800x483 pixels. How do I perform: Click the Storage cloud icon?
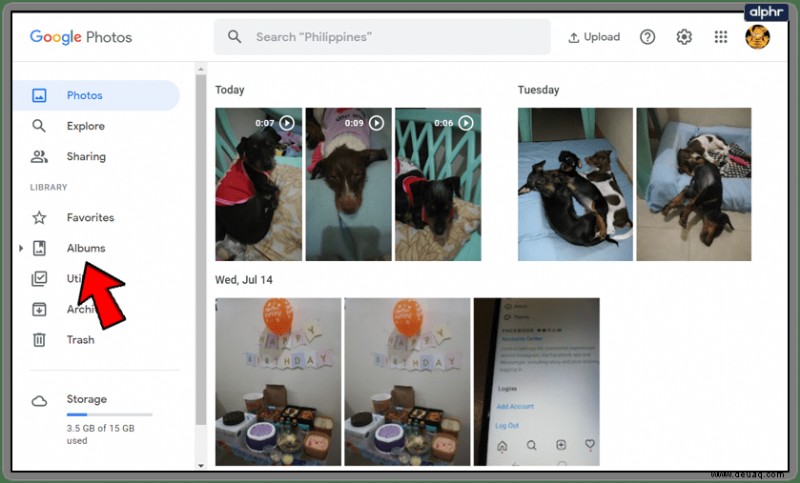[39, 401]
